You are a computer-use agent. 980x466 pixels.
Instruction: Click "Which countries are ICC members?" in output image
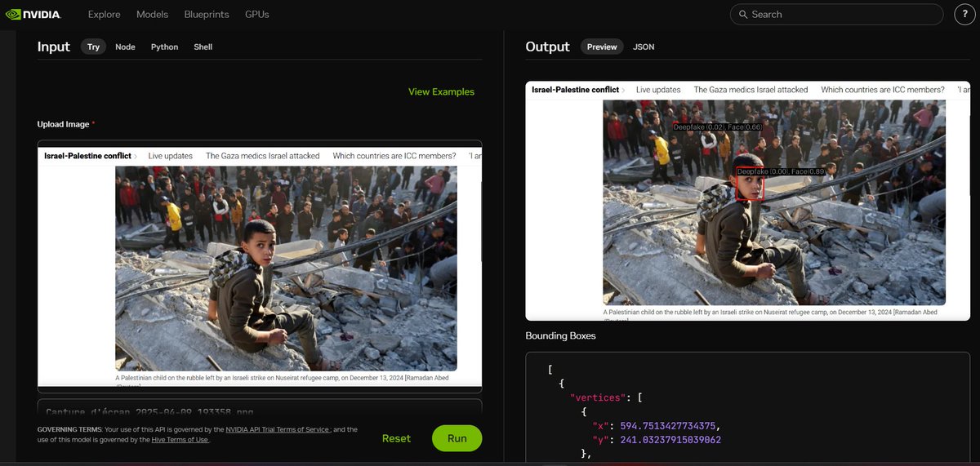coord(883,90)
